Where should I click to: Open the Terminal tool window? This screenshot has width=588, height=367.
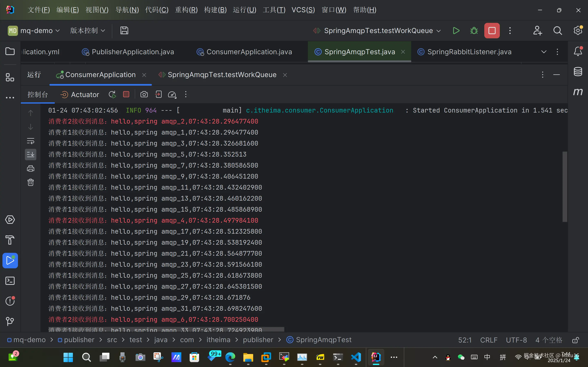pyautogui.click(x=10, y=281)
